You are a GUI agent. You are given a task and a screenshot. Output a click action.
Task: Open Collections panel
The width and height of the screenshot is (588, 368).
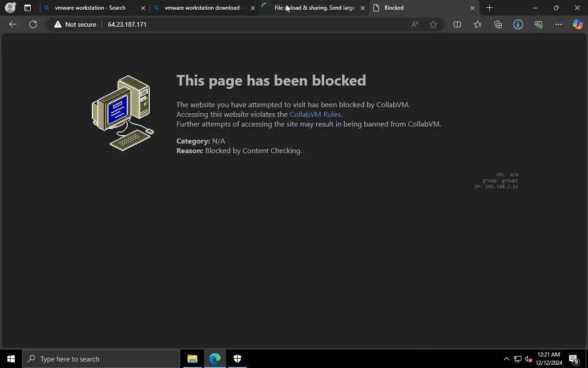[x=498, y=24]
